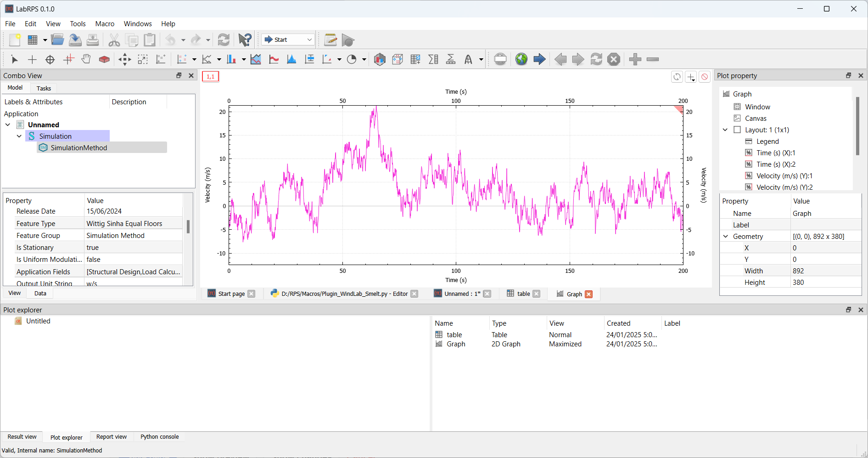Click the scissors cut icon
This screenshot has height=458, width=868.
tap(114, 40)
